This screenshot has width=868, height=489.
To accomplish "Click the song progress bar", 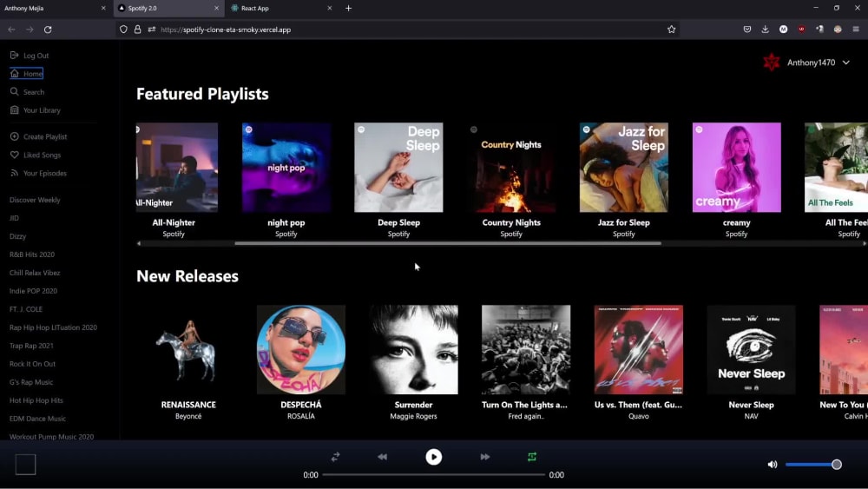I will pos(433,474).
